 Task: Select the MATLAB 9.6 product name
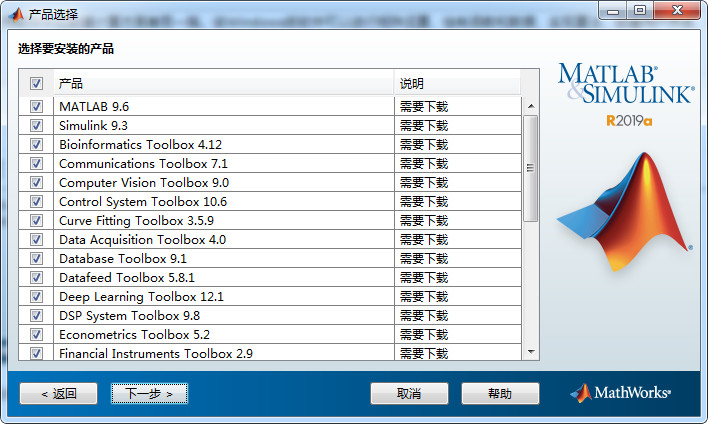point(94,107)
